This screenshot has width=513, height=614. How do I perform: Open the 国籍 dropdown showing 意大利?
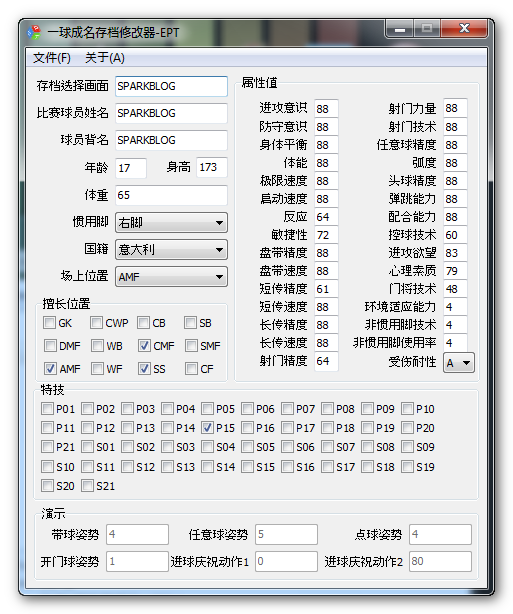pos(171,250)
